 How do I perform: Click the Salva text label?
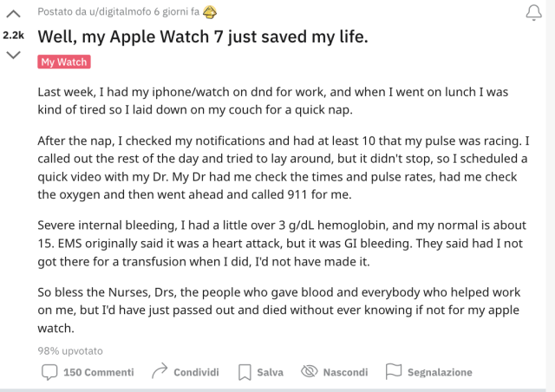point(270,372)
